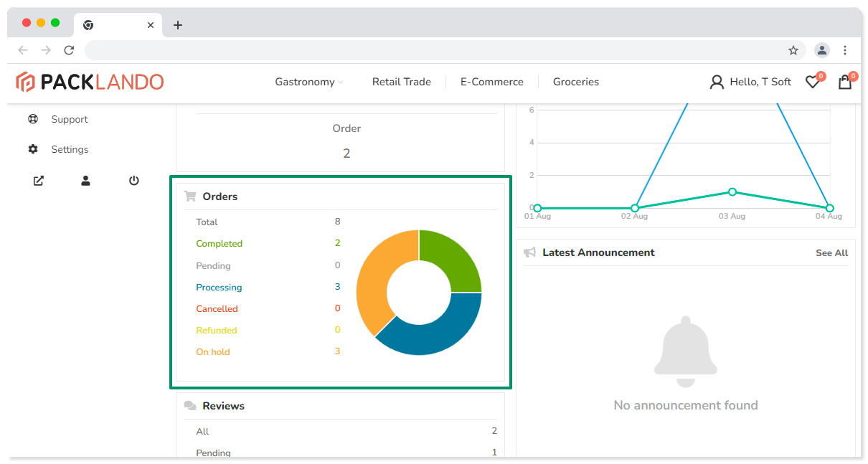Screen dimensions: 868x464
Task: Click the browser address bar
Action: tap(445, 50)
